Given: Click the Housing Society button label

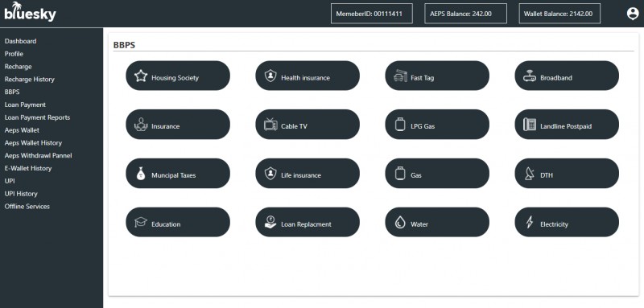Looking at the screenshot, I should point(175,77).
